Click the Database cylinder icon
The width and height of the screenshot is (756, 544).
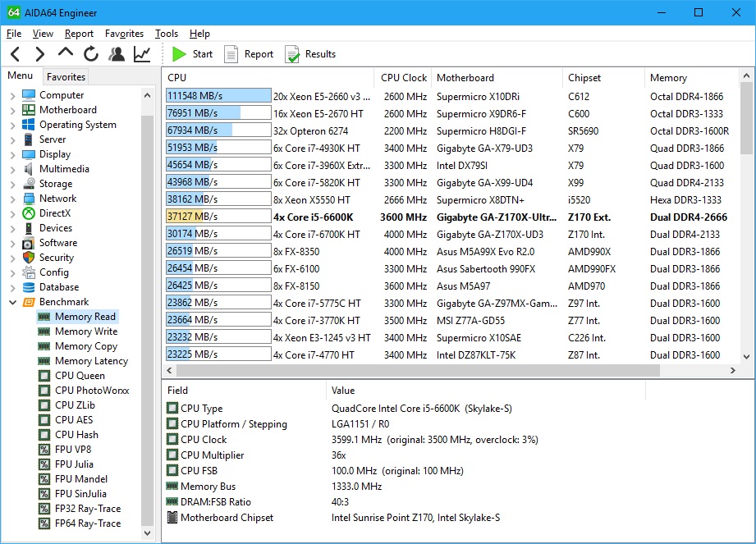[29, 287]
